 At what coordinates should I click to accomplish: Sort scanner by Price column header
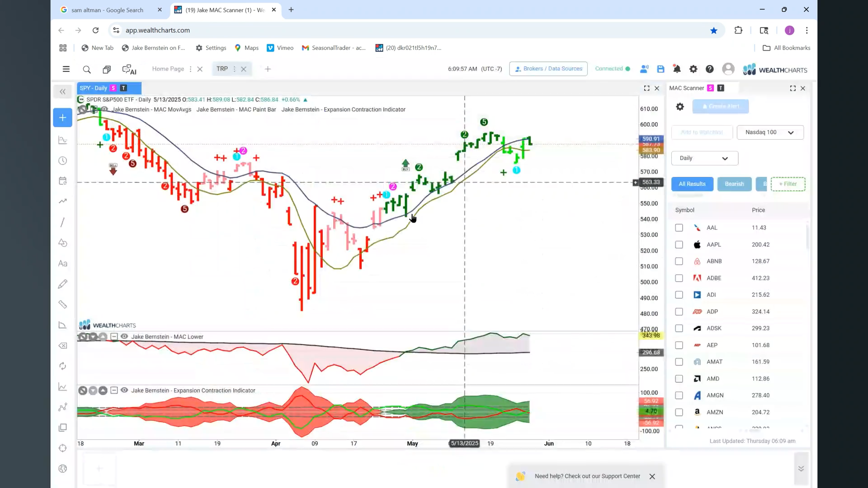[x=759, y=210]
